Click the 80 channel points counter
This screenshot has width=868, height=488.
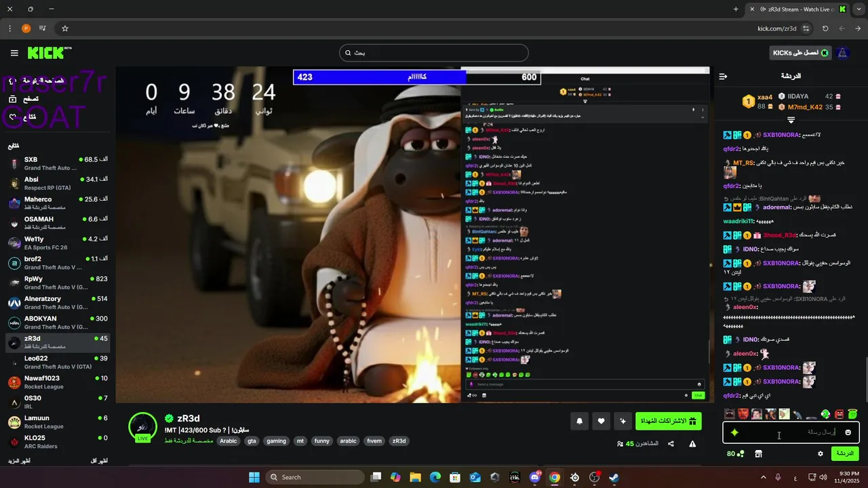735,453
